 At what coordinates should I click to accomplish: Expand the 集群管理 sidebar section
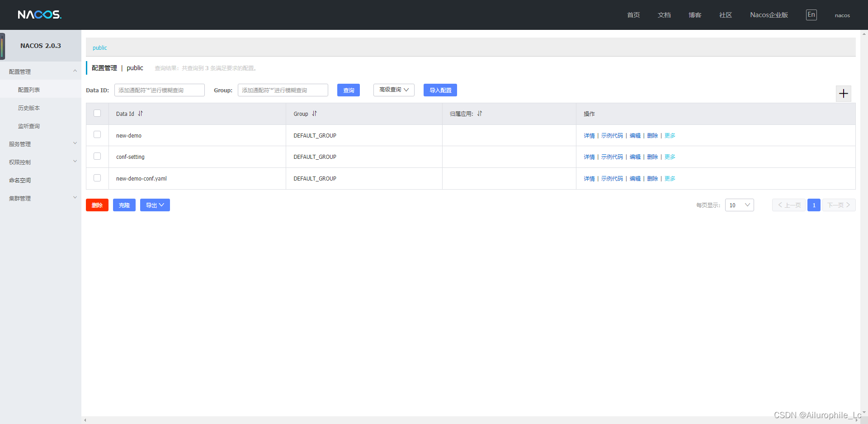41,198
